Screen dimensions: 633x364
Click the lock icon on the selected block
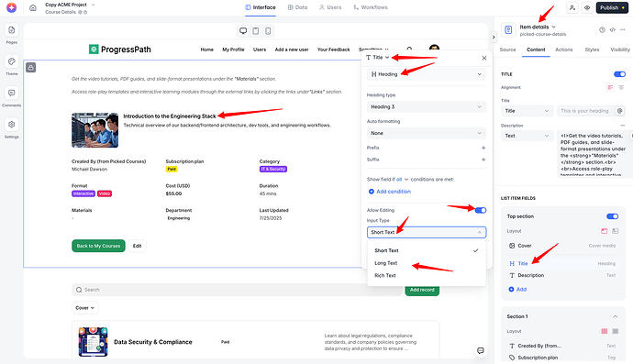(x=30, y=68)
